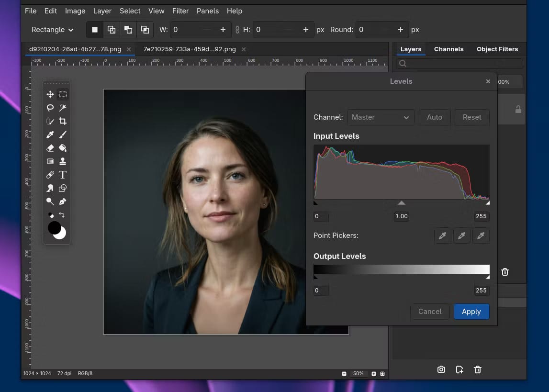Pick the Paint Bucket fill tool
Viewport: 549px width, 392px height.
63,148
